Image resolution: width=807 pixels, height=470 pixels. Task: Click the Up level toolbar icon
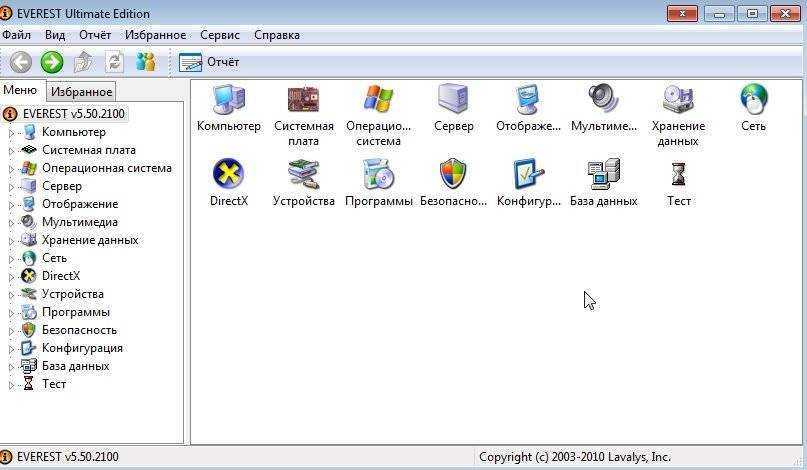(x=84, y=62)
